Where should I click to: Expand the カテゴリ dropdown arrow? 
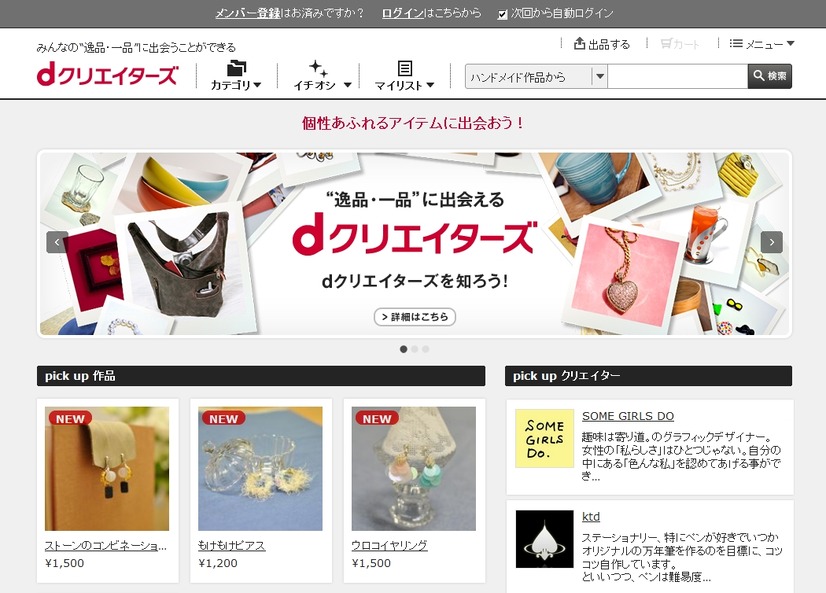coord(257,85)
